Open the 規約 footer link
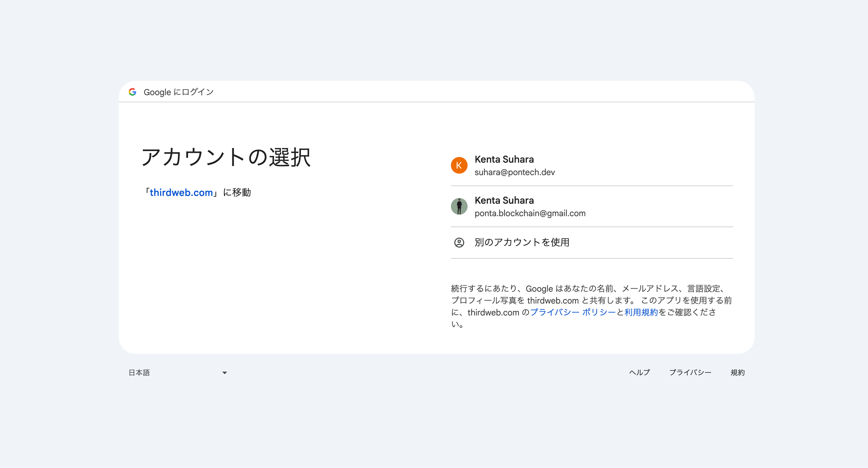This screenshot has width=868, height=468. [737, 372]
